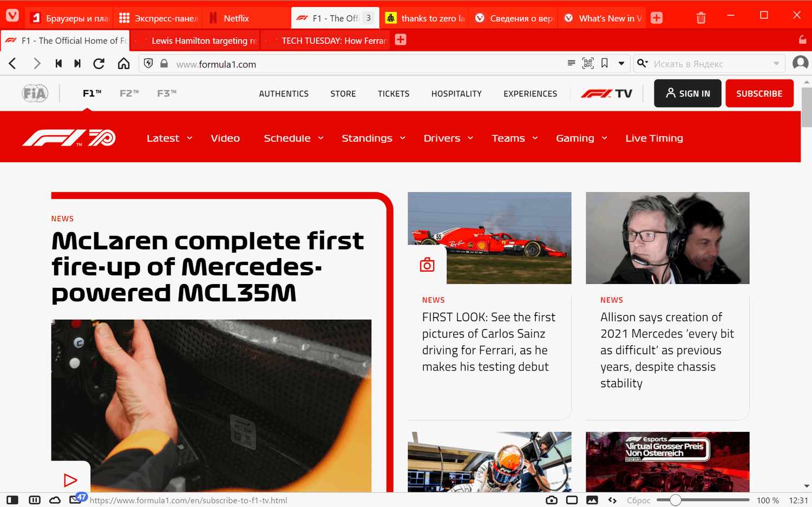Click the page zoom slider handle
Screen dimensions: 812x507
pos(675,500)
